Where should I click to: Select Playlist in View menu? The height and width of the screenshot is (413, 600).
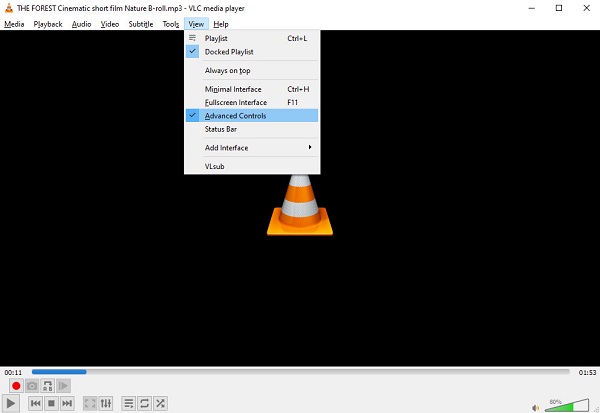[252, 38]
